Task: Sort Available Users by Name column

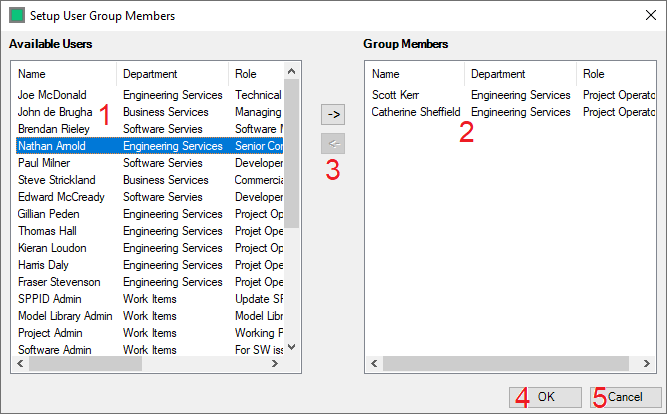Action: [x=65, y=74]
